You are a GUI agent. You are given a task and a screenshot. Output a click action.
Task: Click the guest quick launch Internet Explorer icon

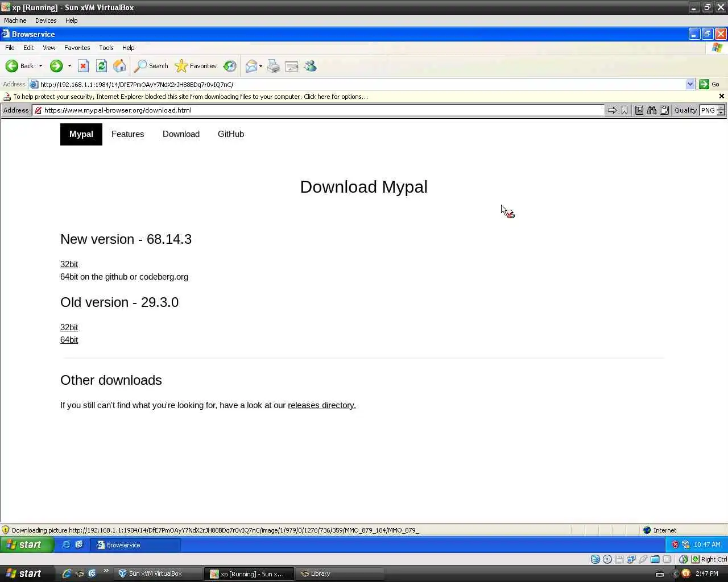coord(66,544)
